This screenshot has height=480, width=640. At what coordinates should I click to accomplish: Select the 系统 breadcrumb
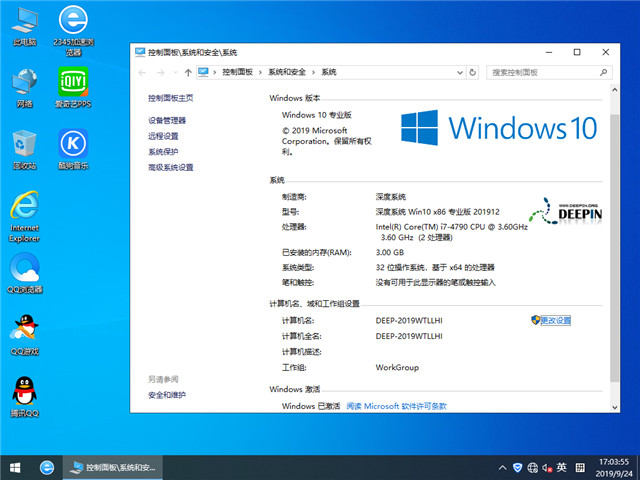pyautogui.click(x=329, y=72)
